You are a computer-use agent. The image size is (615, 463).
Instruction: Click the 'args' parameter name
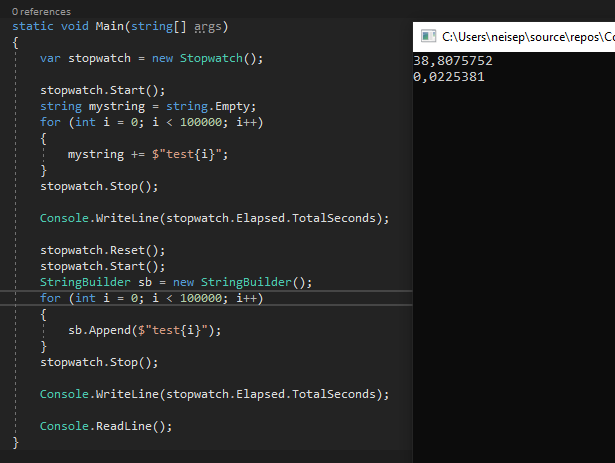207,27
